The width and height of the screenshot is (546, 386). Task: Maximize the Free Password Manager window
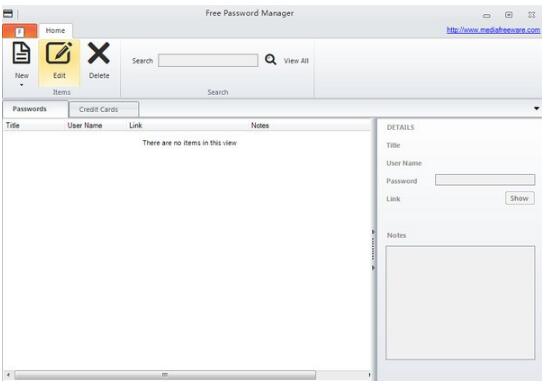click(x=509, y=15)
